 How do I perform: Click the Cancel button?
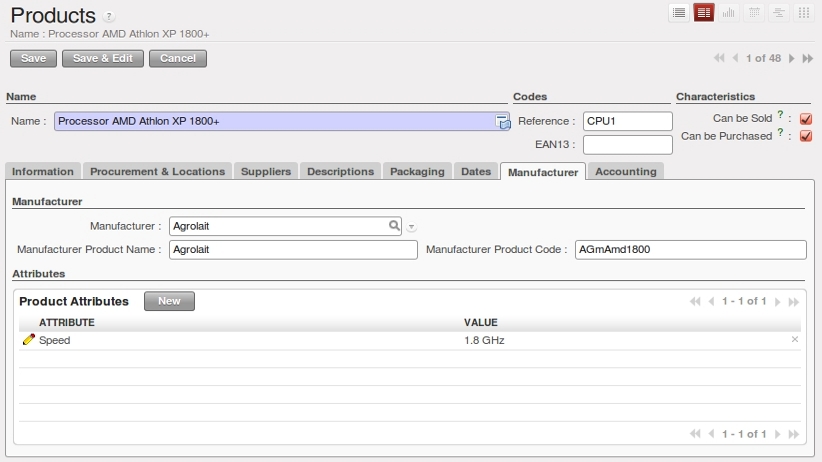pos(177,58)
